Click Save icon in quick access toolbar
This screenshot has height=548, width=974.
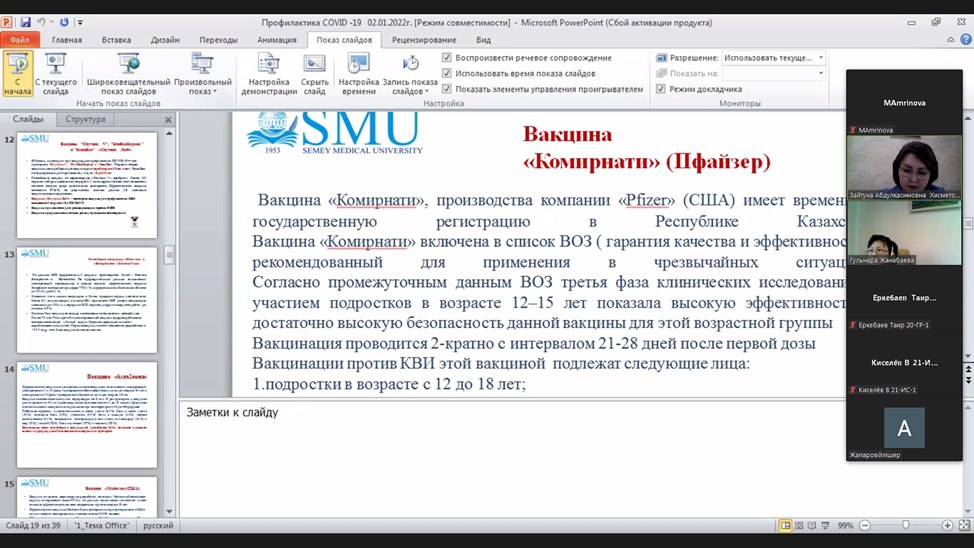pyautogui.click(x=25, y=22)
